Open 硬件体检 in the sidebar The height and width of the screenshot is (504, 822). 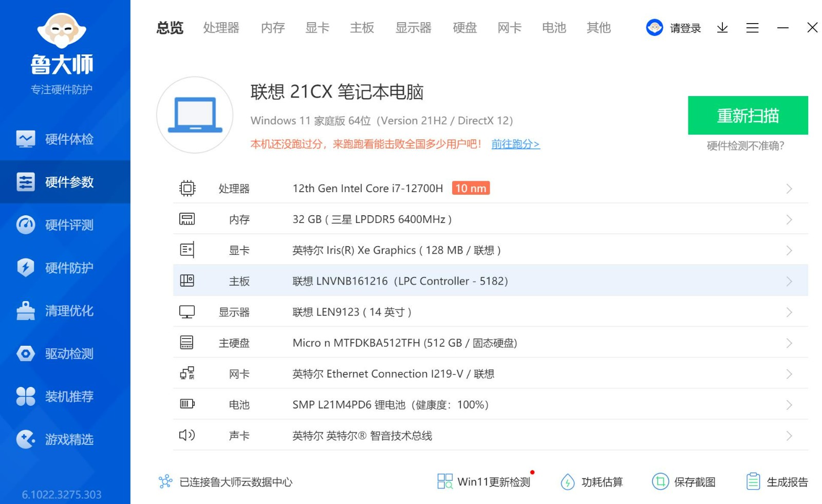(65, 139)
